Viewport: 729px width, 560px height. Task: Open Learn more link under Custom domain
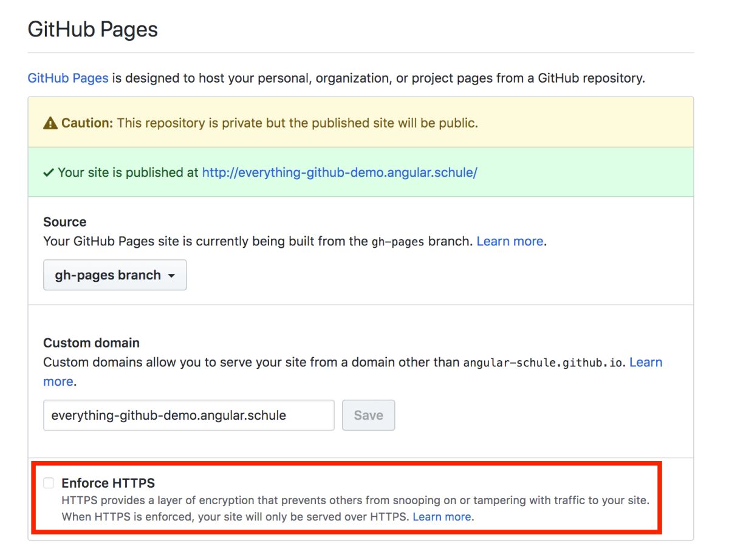coord(646,363)
